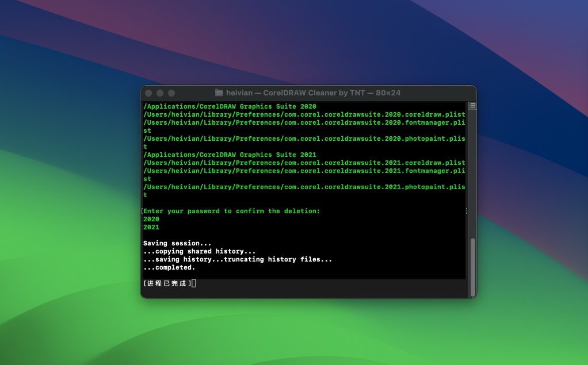Click the 'Enter your password' prompt line
This screenshot has width=588, height=365.
point(231,211)
